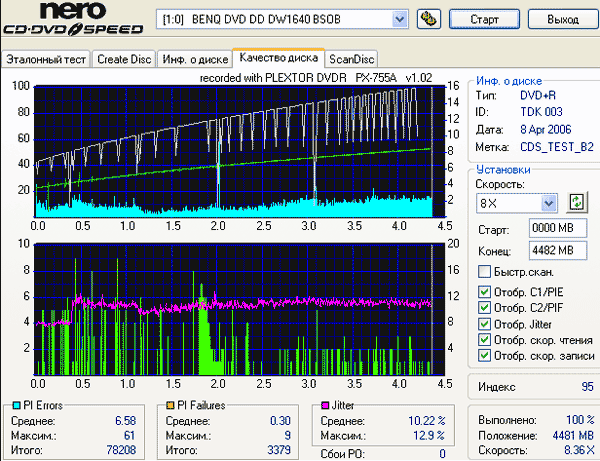The width and height of the screenshot is (600, 461).
Task: Toggle Отобр. C2/PIF checkbox
Action: click(x=484, y=308)
